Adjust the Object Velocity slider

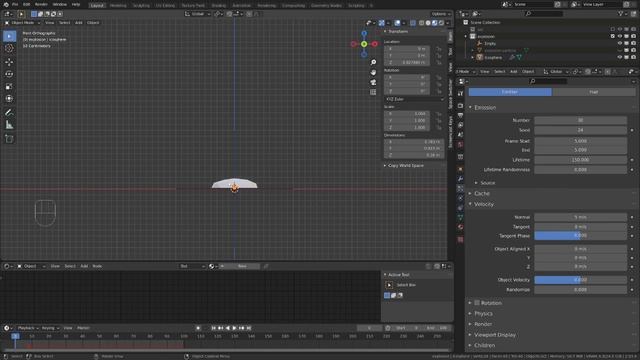pos(580,280)
